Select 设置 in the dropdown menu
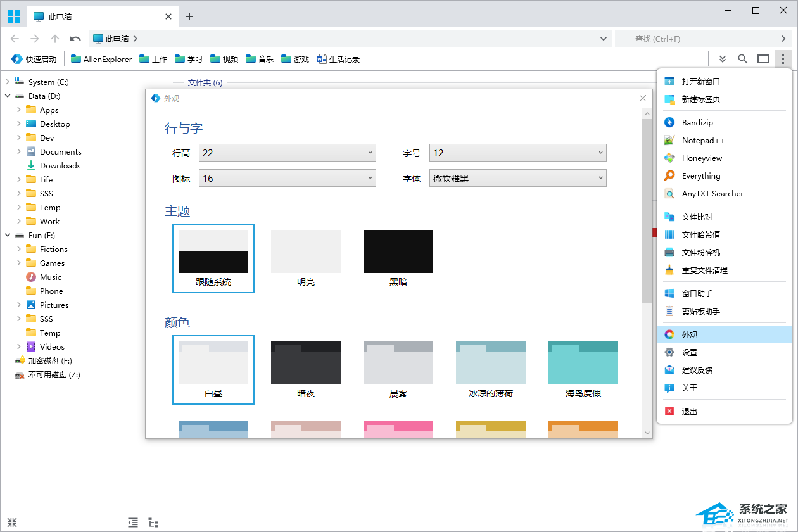The width and height of the screenshot is (798, 532). [689, 352]
